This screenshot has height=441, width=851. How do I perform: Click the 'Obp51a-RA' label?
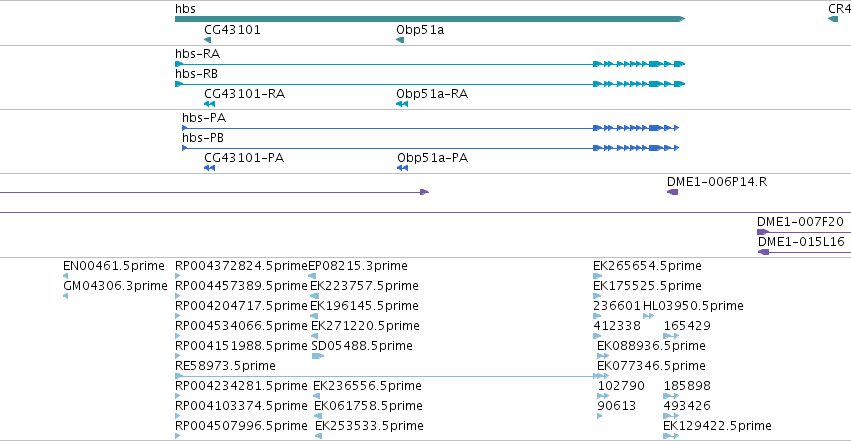(x=432, y=94)
